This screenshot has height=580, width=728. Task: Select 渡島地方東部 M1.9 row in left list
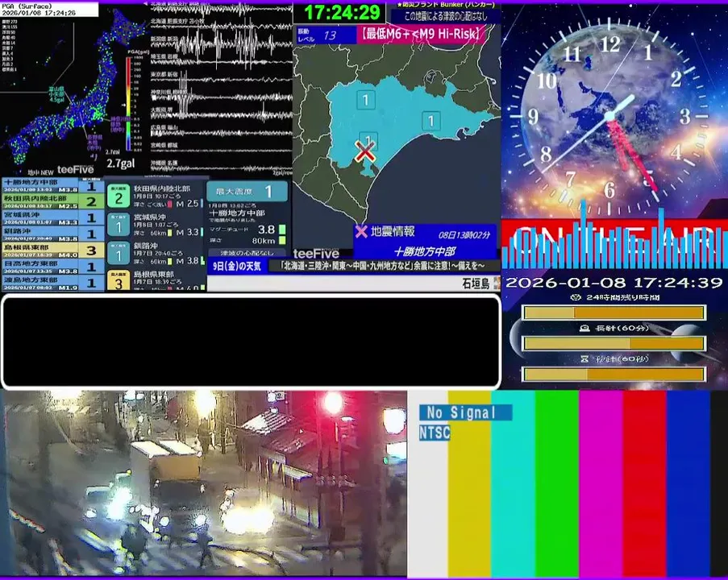pyautogui.click(x=52, y=283)
